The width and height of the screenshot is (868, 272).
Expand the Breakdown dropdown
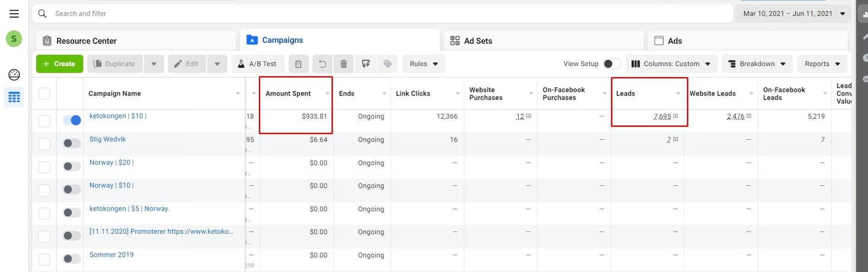pos(757,64)
